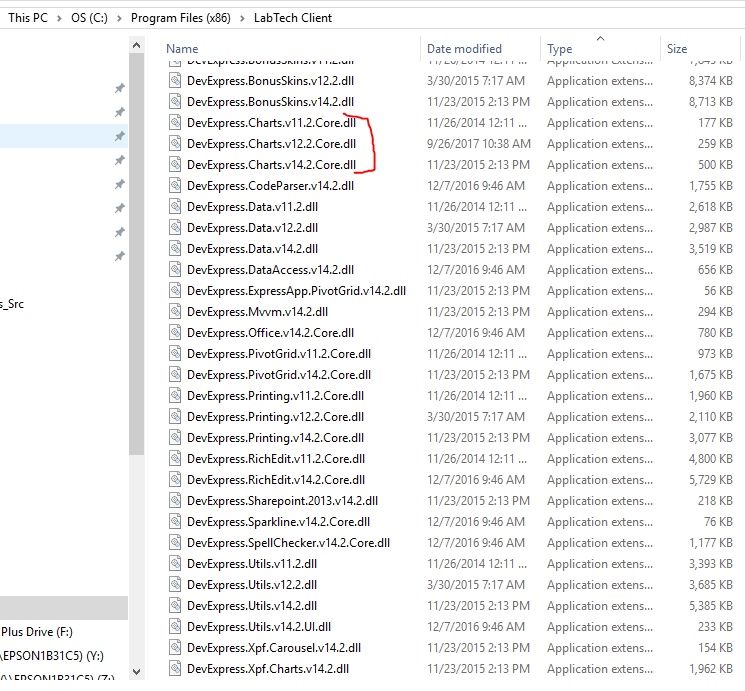Expand the chevron after Program Files (x86)
The height and width of the screenshot is (691, 745).
point(242,18)
